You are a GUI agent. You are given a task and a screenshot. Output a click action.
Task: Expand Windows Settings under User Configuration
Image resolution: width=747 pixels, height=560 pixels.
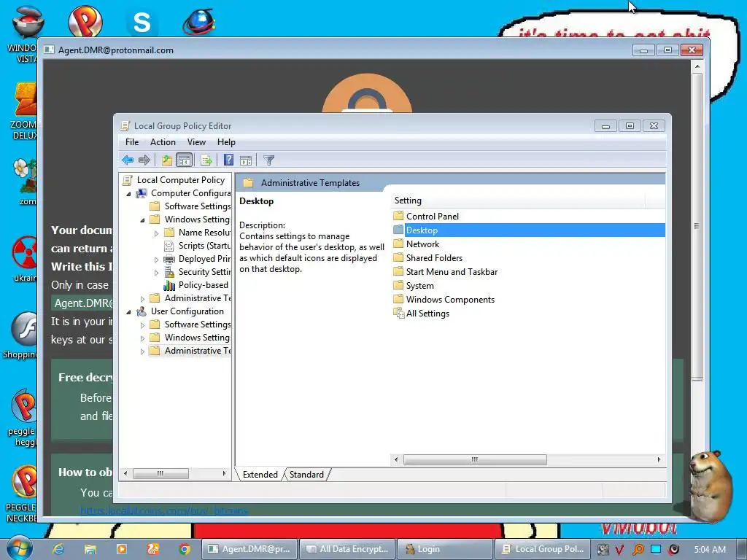click(142, 338)
